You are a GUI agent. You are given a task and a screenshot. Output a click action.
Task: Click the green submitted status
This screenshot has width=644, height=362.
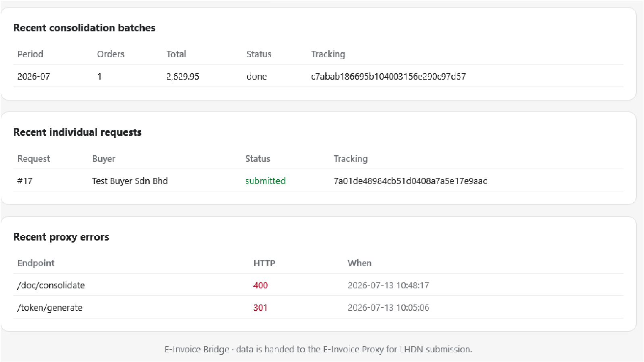coord(266,181)
